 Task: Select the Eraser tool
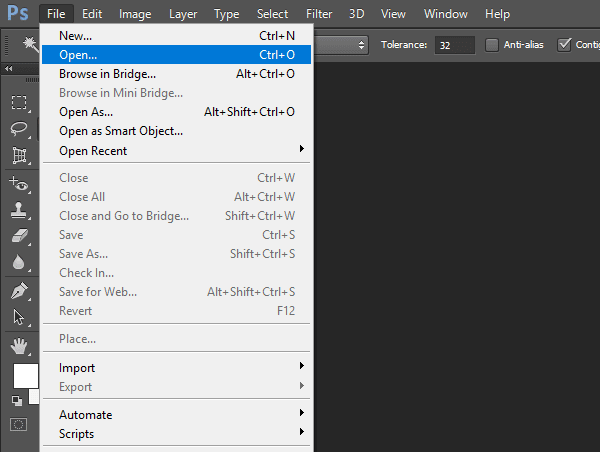(x=20, y=235)
